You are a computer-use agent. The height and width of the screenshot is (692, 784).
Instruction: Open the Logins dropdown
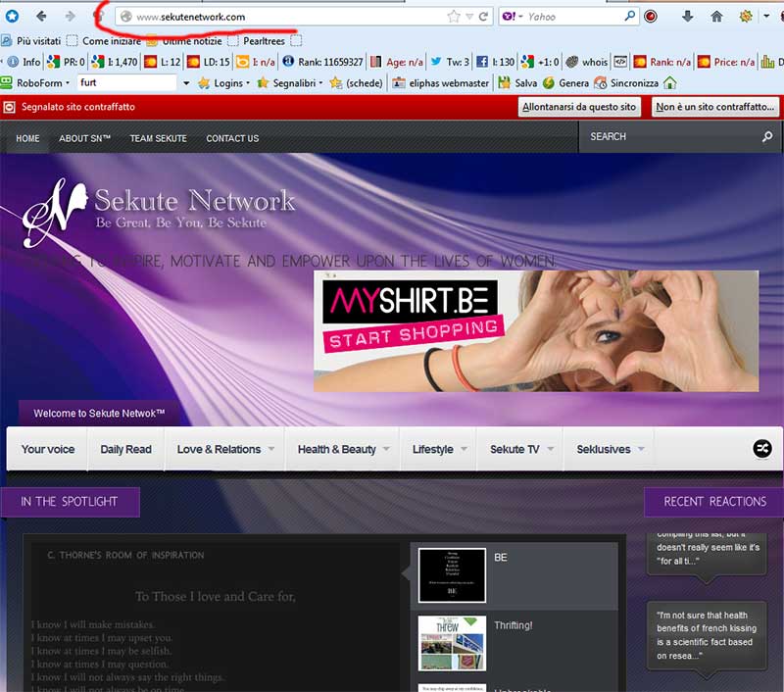(224, 83)
